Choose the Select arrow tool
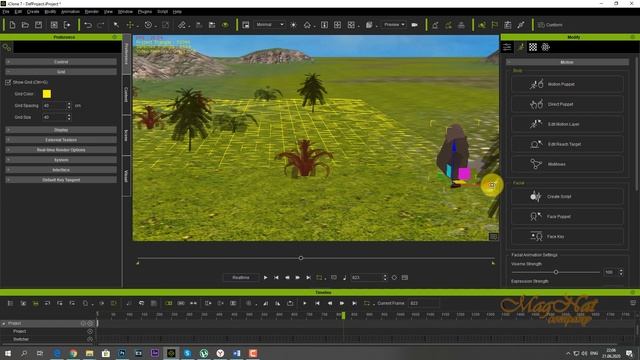This screenshot has width=640, height=360. point(116,25)
